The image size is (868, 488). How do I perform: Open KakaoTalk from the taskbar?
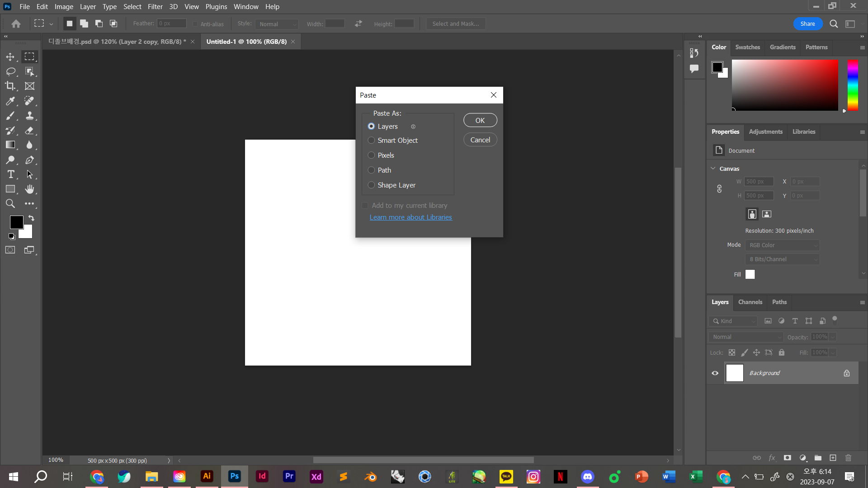506,477
